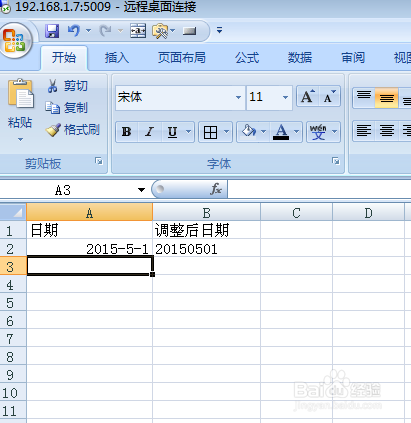411x423 pixels.
Task: Open the Name Box dropdown arrow
Action: pos(142,190)
